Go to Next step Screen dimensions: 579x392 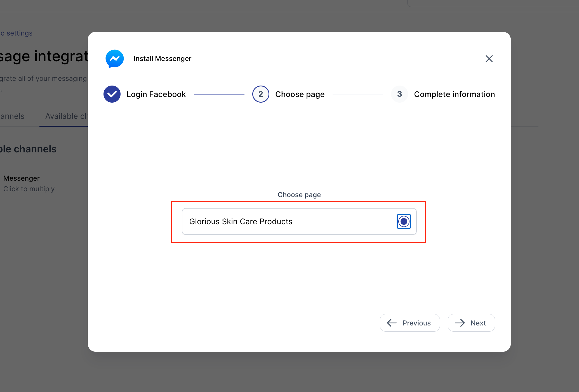click(471, 323)
